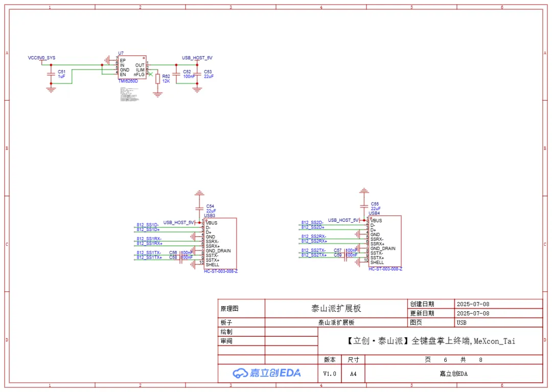The width and height of the screenshot is (552, 392).
Task: Select the C53 22uF capacitor symbol
Action: 197,74
